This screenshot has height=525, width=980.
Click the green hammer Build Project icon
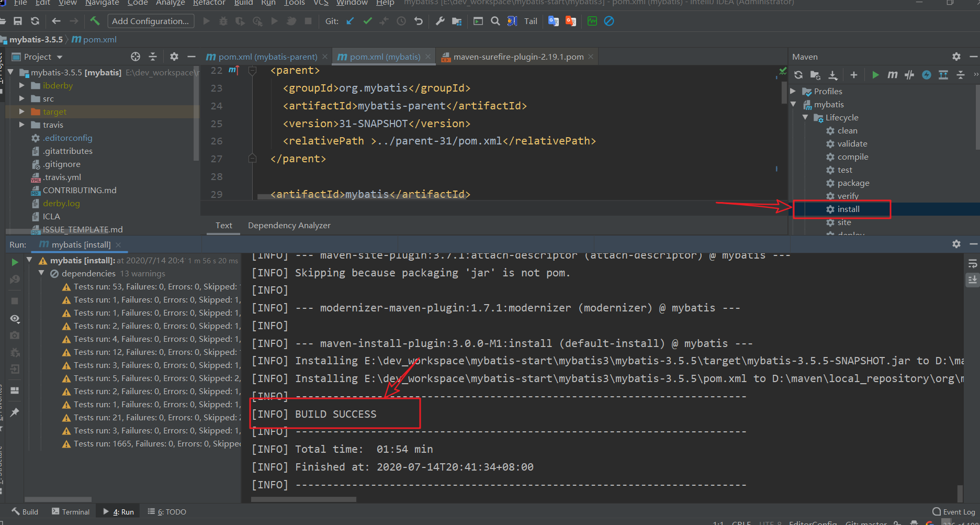[95, 21]
